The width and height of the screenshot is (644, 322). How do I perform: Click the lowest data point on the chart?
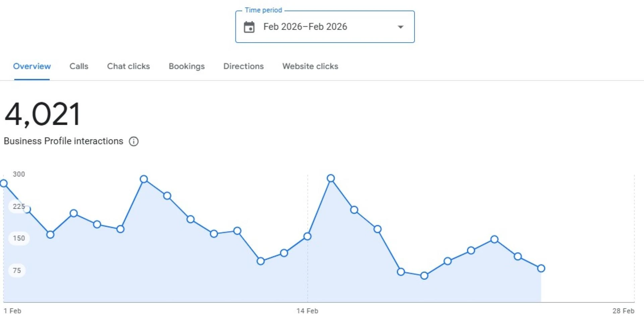pos(424,276)
